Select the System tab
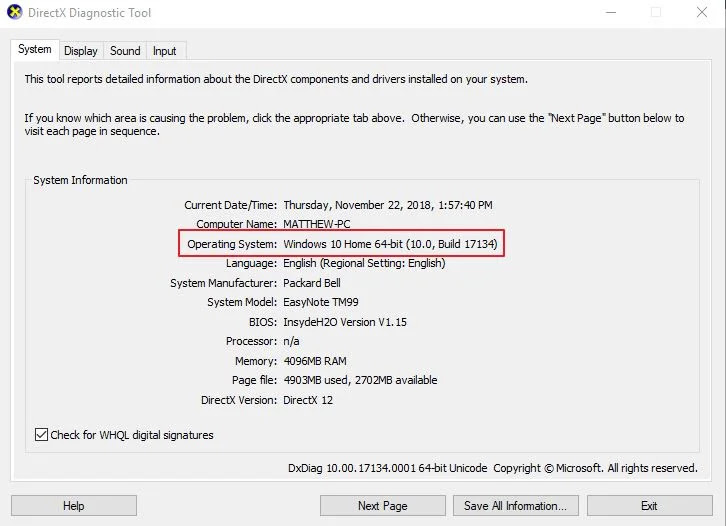The width and height of the screenshot is (726, 526). click(35, 50)
